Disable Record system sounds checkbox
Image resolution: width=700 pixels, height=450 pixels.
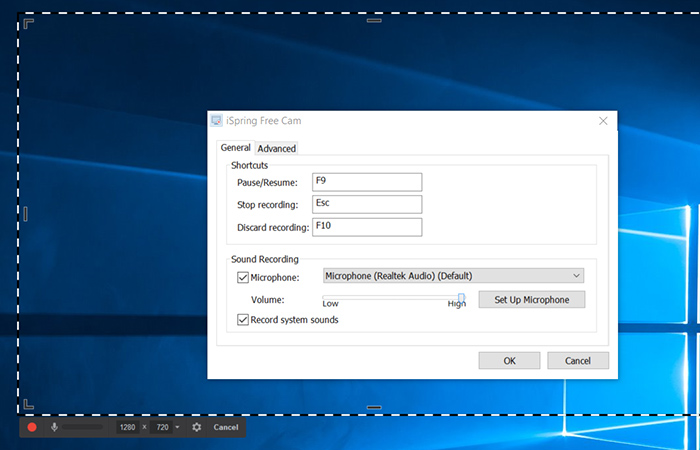242,320
